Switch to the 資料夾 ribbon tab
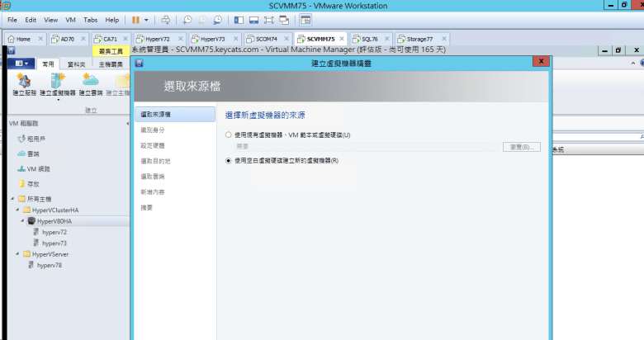 click(x=76, y=63)
